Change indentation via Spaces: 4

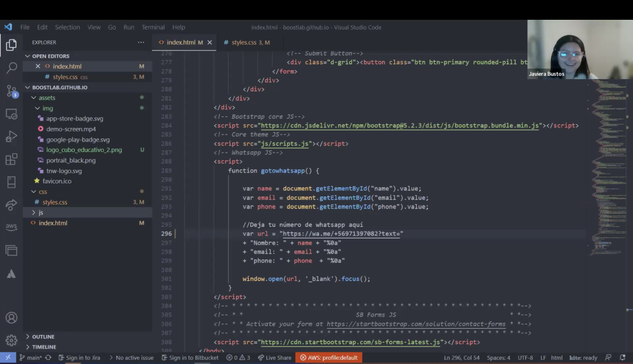pos(498,358)
